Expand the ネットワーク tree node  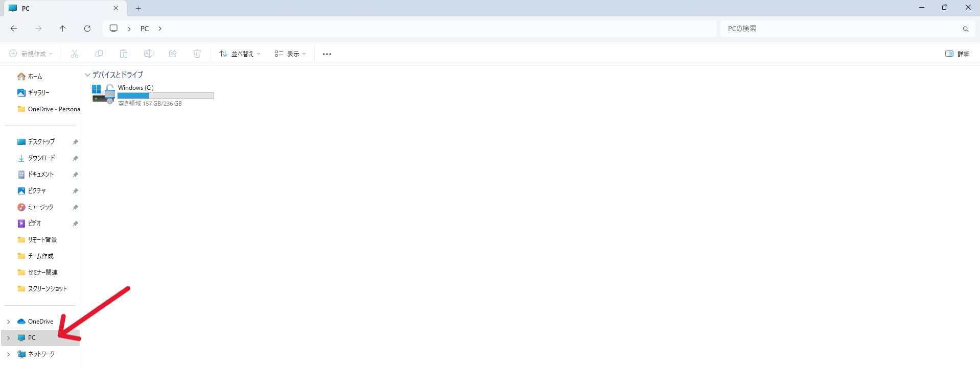point(9,354)
